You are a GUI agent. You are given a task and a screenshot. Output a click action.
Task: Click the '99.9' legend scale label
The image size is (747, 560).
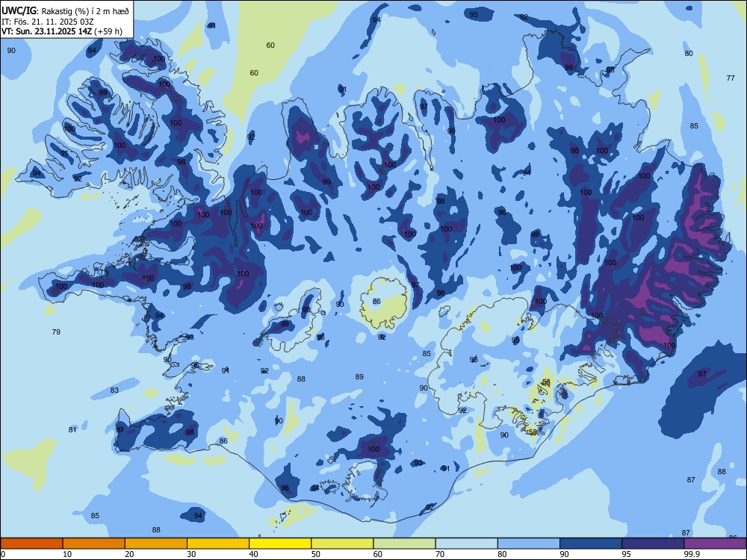click(691, 554)
